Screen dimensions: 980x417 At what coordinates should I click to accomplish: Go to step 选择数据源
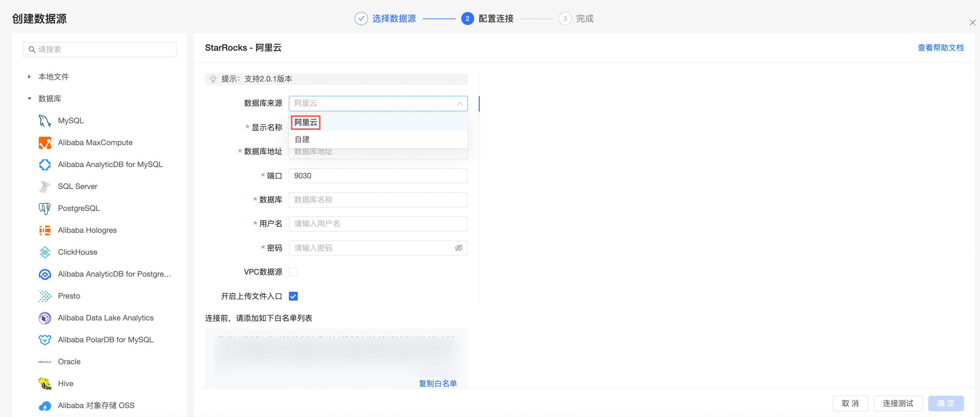[x=394, y=18]
